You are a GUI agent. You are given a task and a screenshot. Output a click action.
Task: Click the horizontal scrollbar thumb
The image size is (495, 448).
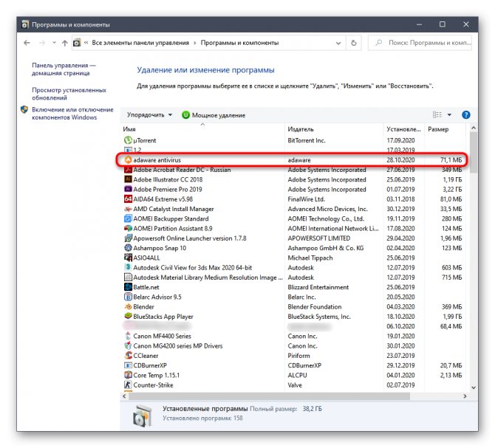pos(267,396)
